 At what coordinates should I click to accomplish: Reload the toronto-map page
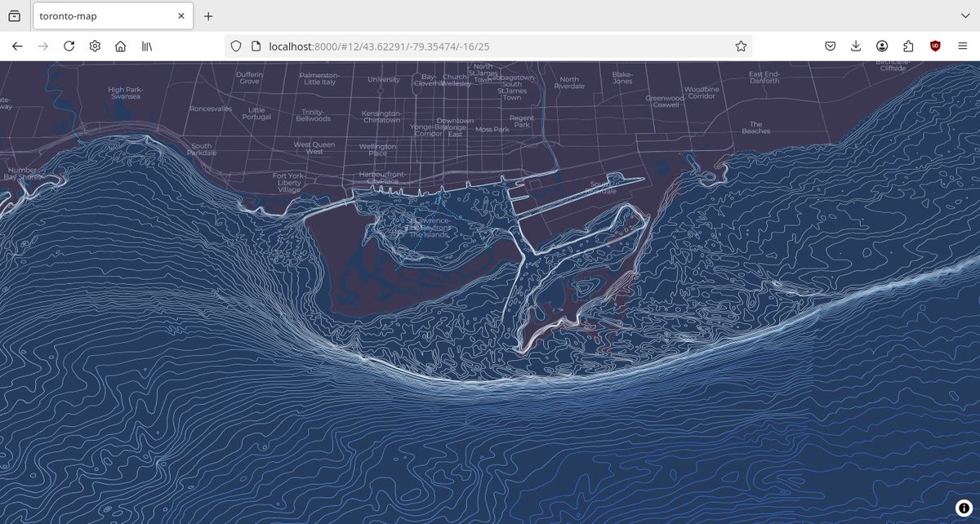pyautogui.click(x=69, y=46)
